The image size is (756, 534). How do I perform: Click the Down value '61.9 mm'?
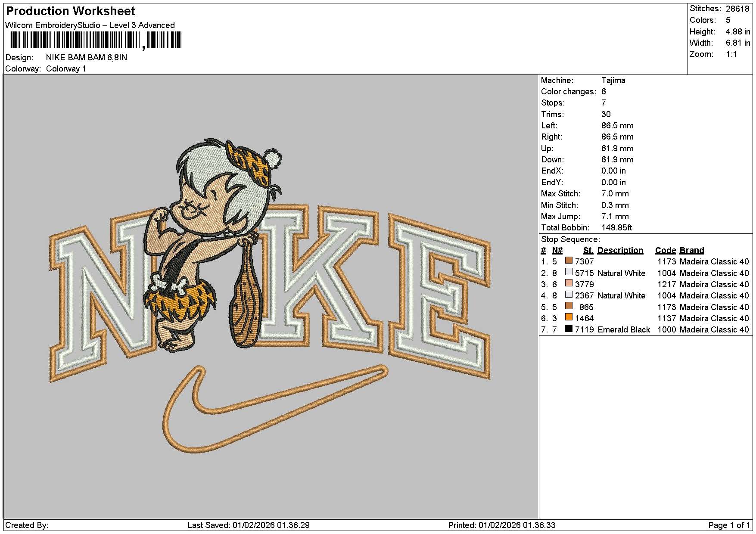[617, 159]
